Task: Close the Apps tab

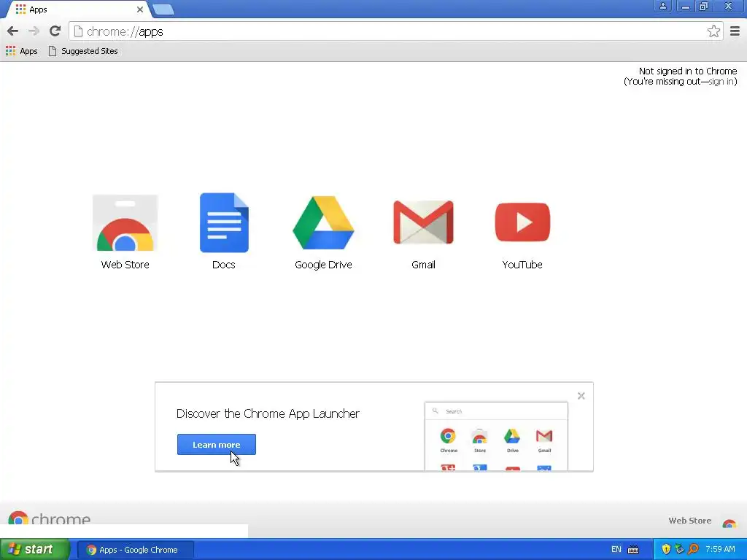Action: click(139, 9)
